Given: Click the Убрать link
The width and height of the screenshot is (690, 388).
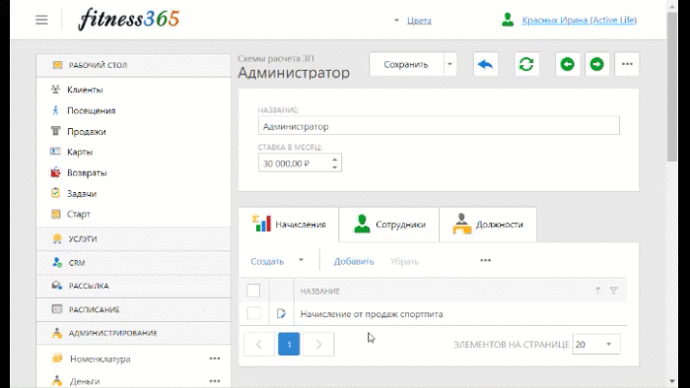Looking at the screenshot, I should [404, 261].
